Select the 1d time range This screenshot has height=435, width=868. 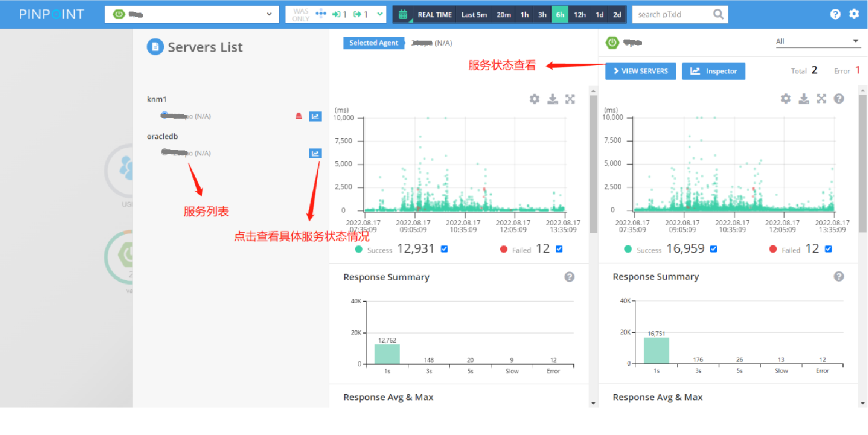[x=600, y=15]
